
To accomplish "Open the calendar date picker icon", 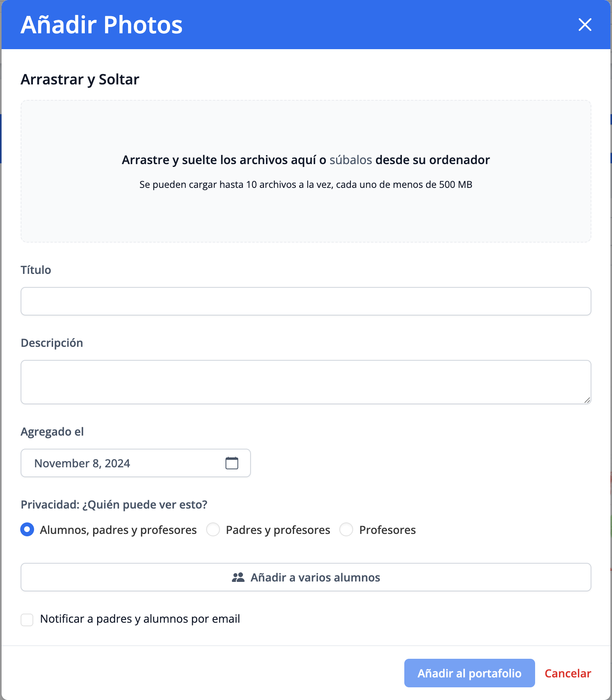I will click(232, 463).
